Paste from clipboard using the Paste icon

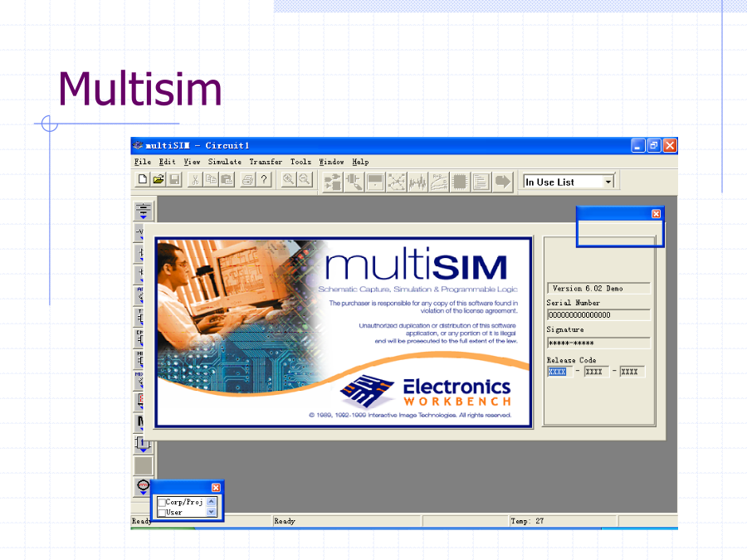point(227,179)
